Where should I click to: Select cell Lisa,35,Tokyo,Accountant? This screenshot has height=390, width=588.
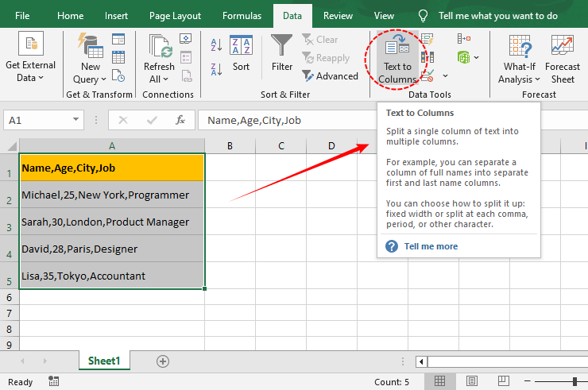112,276
